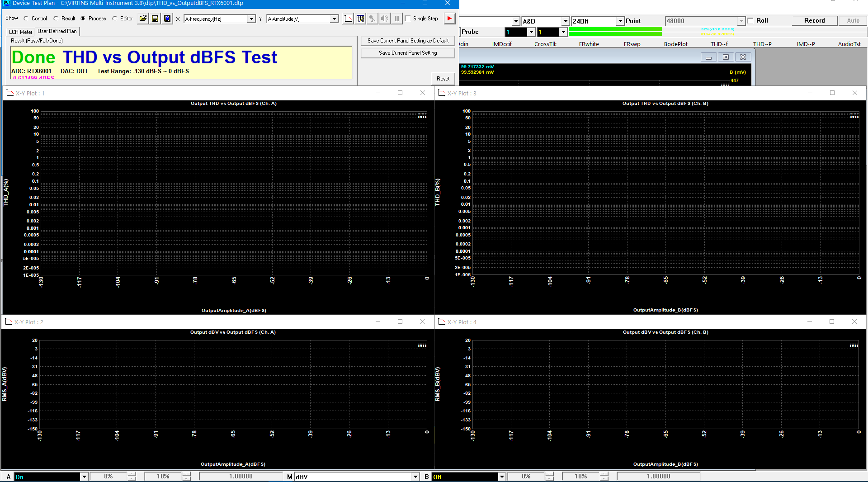Select the Editor show option

(115, 19)
